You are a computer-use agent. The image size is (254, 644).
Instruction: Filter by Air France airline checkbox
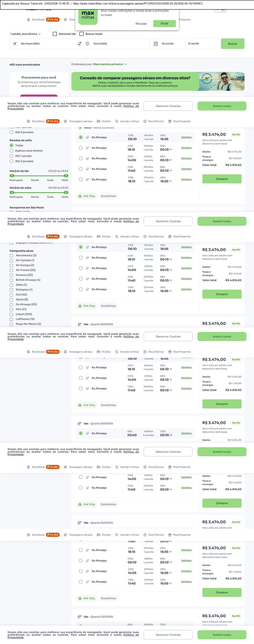coord(11,270)
